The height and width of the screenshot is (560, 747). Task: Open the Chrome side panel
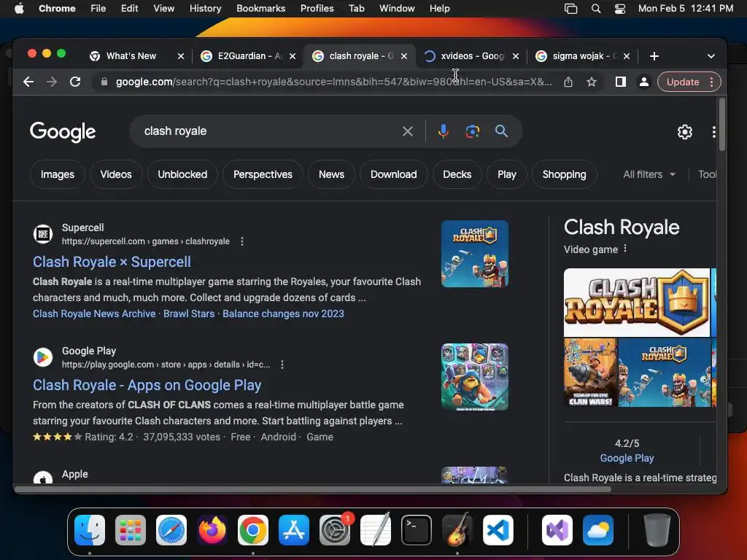coord(620,82)
